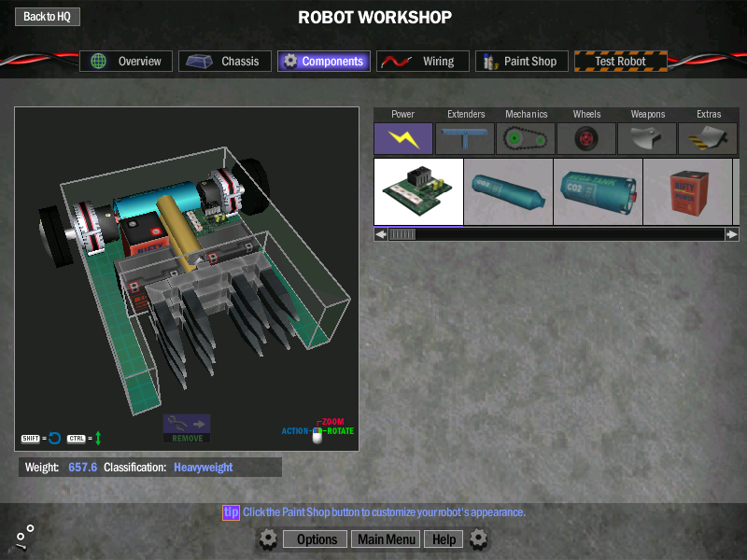Select the red Nifty battery component

click(687, 191)
